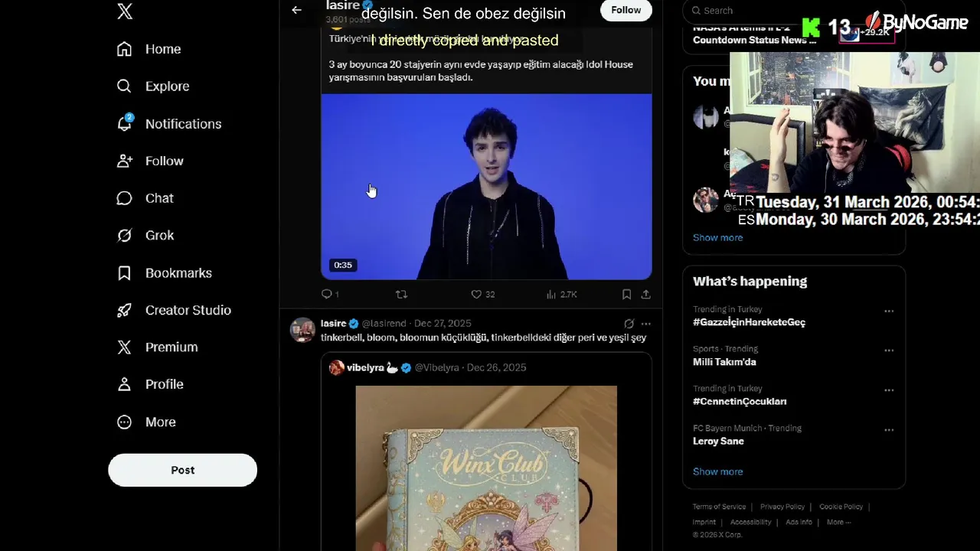Like the video post with 32 likes
Screen dimensions: 980x551
tap(476, 294)
